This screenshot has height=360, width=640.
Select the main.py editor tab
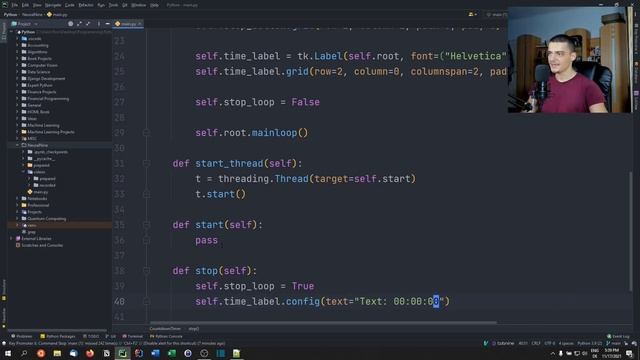128,24
